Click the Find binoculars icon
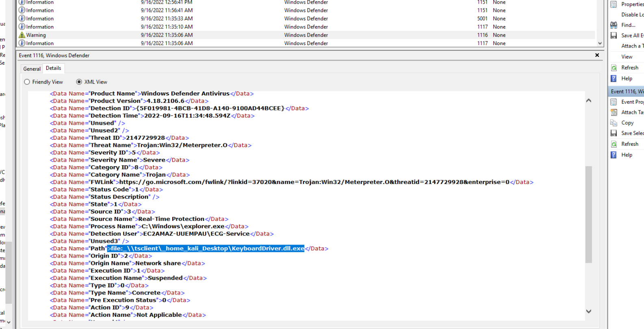The height and width of the screenshot is (329, 644). [614, 25]
